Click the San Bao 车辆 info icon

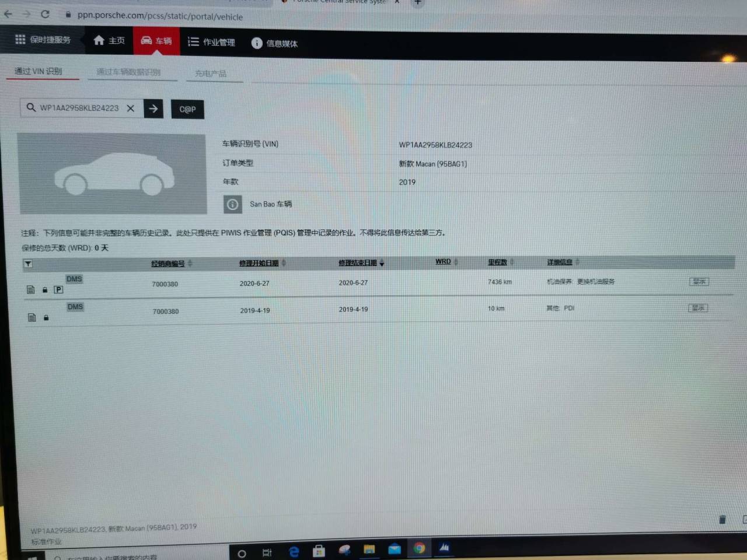coord(232,204)
